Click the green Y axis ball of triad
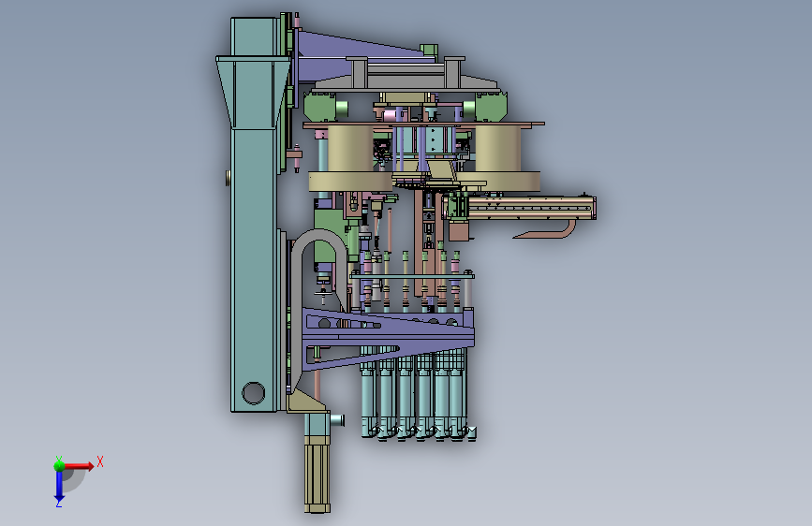812x526 pixels. pyautogui.click(x=59, y=466)
